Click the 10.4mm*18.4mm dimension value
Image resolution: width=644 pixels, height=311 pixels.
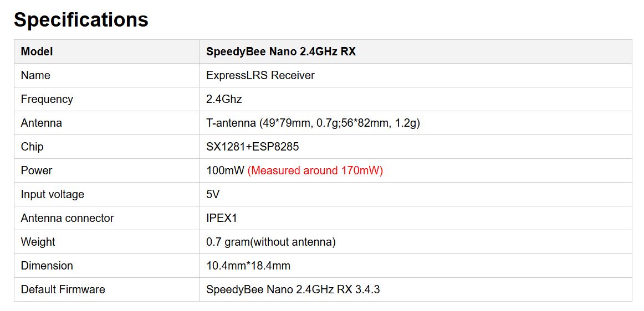[248, 266]
